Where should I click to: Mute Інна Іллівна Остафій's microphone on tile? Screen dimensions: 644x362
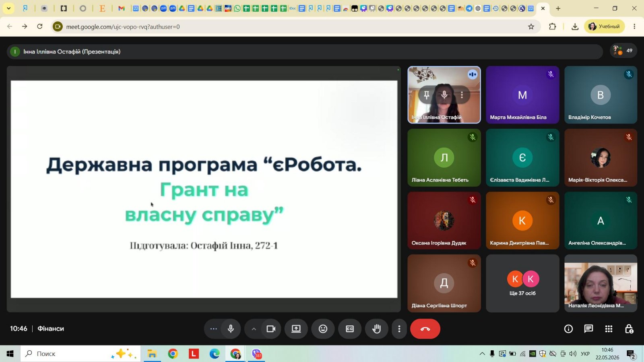(444, 95)
